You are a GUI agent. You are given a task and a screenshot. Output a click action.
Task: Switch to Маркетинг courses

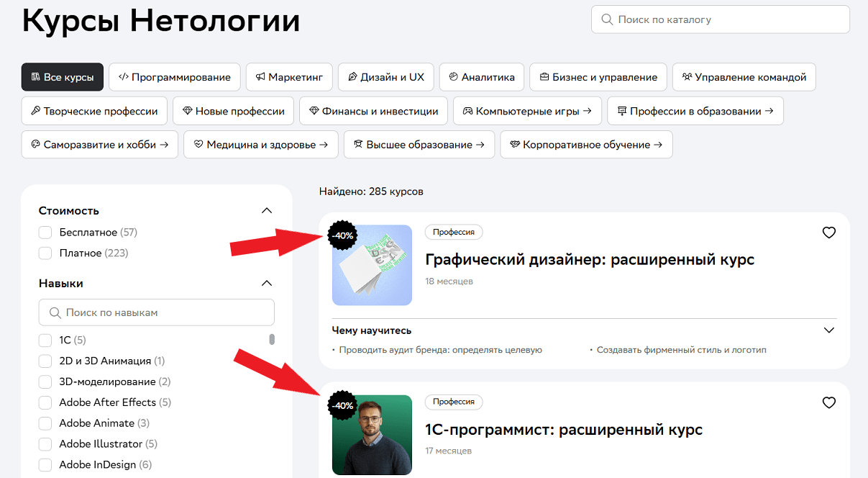click(289, 77)
